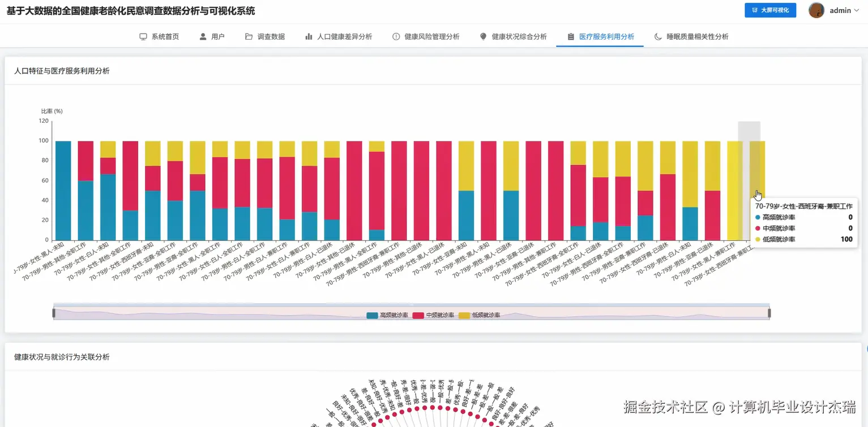Click tooltip title 70-79岁-女性-西班牙裔-兼职工作

coord(804,206)
